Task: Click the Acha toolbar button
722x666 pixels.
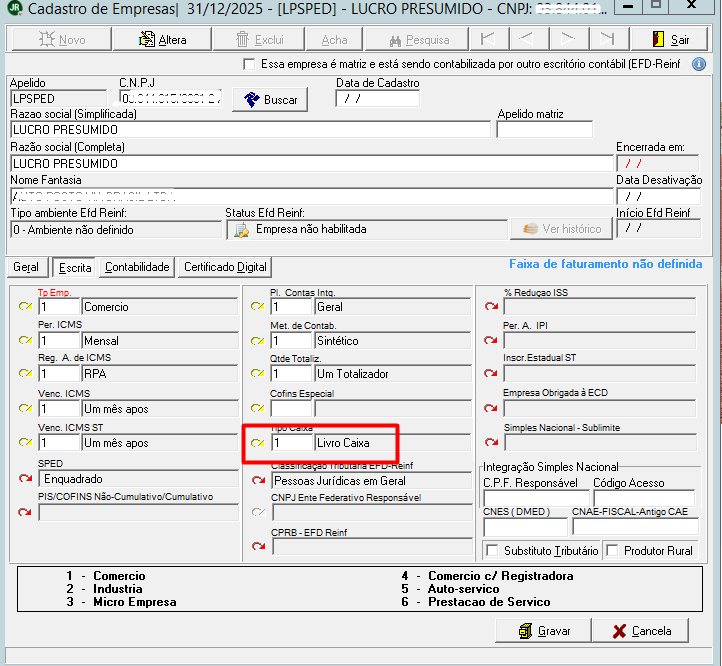Action: tap(334, 39)
